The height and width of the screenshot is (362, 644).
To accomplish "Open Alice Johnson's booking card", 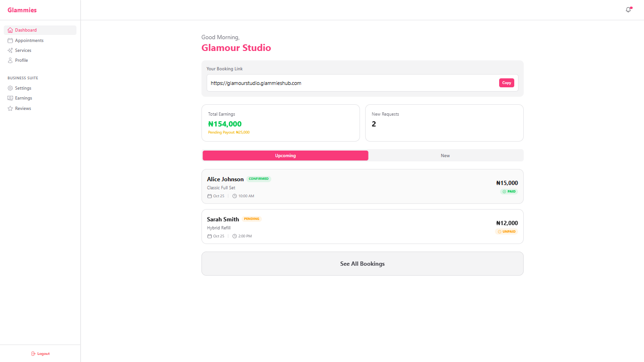I will coord(362,186).
